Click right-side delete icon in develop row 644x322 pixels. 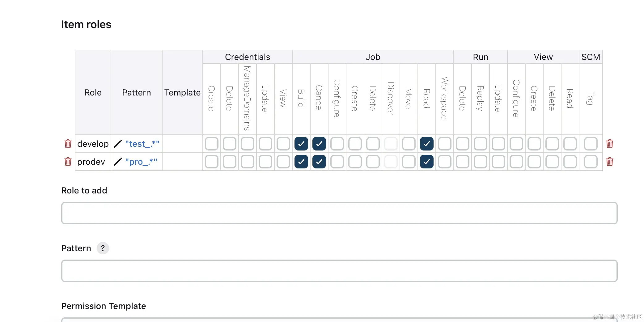pos(609,144)
